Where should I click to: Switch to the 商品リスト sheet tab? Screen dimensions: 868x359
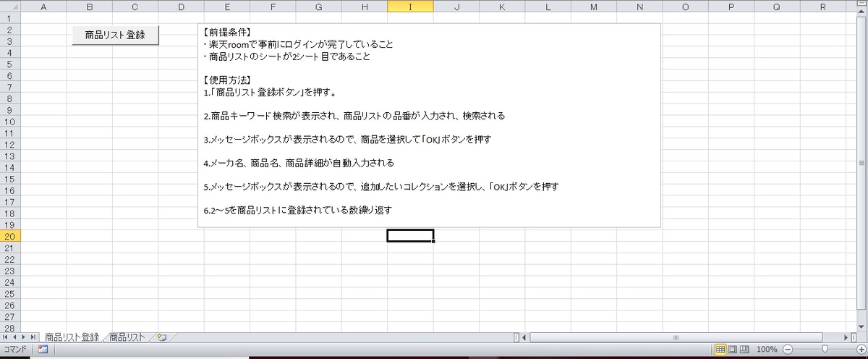(128, 337)
